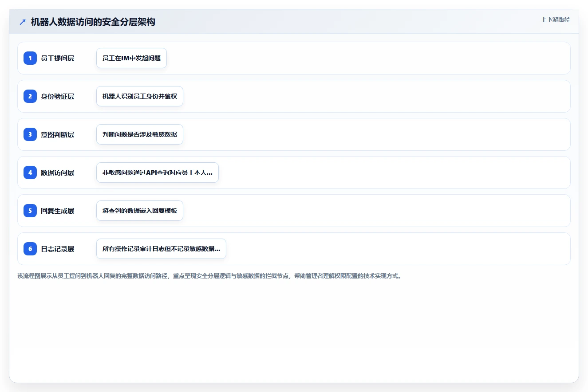
Task: Click the 员工提问层 layer label
Action: (x=57, y=58)
